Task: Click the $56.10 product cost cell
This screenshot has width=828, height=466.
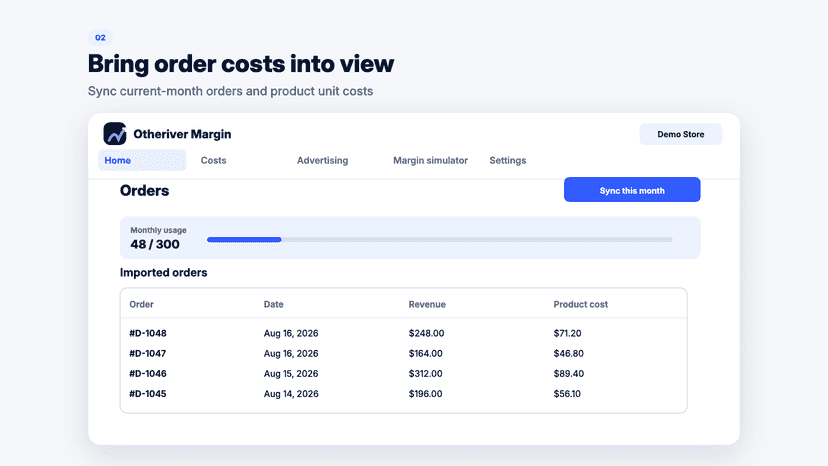Action: pos(567,394)
